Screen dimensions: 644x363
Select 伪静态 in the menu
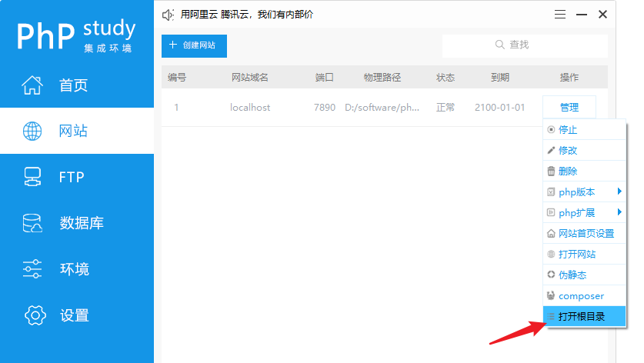click(x=585, y=275)
